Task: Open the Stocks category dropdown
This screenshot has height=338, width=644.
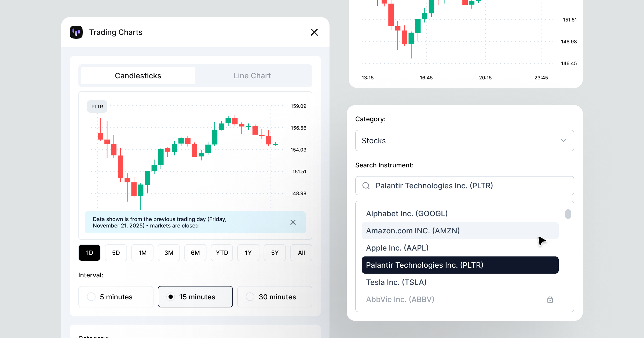Action: (x=465, y=141)
